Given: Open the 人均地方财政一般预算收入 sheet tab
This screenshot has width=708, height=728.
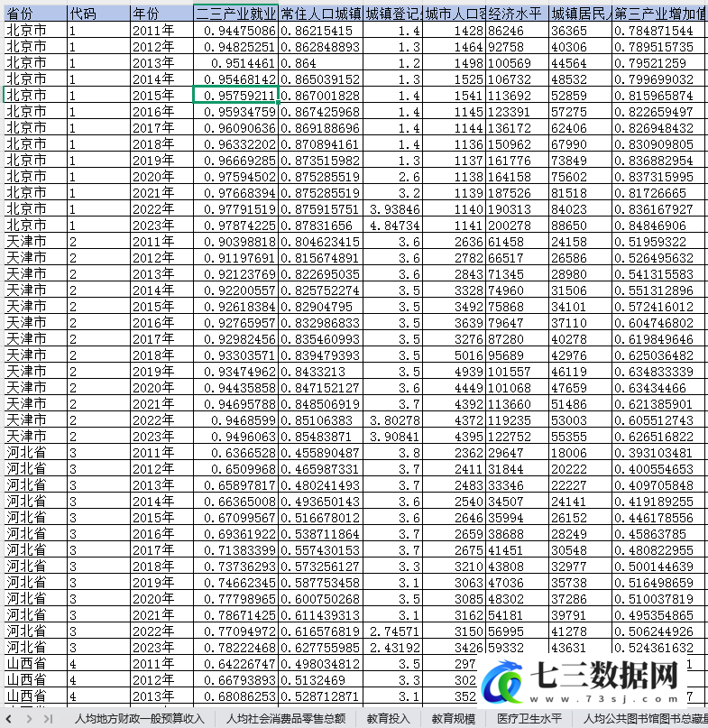Looking at the screenshot, I should click(x=139, y=719).
